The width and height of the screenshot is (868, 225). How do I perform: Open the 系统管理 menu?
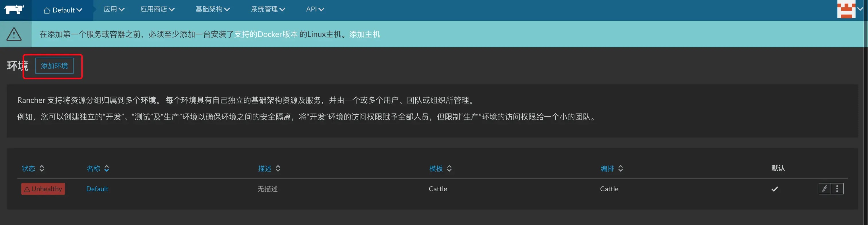click(268, 9)
